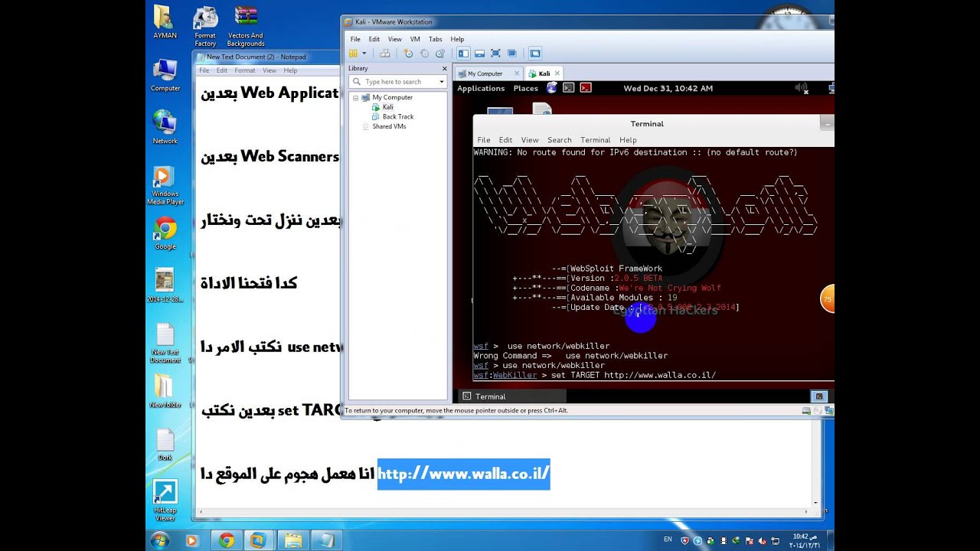Open Network desktop icon
The height and width of the screenshot is (551, 980).
(165, 128)
